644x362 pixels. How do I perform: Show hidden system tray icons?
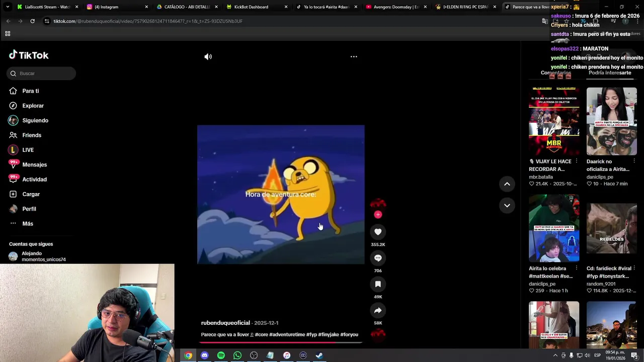[555, 355]
